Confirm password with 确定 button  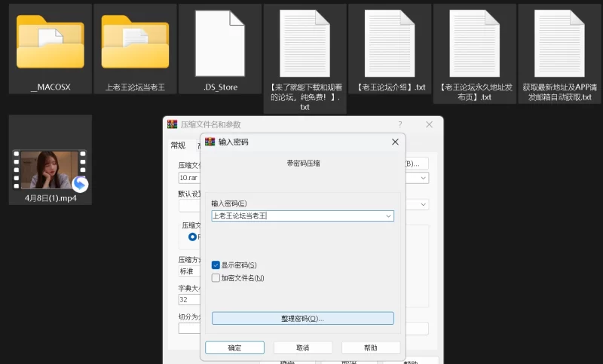(x=234, y=348)
